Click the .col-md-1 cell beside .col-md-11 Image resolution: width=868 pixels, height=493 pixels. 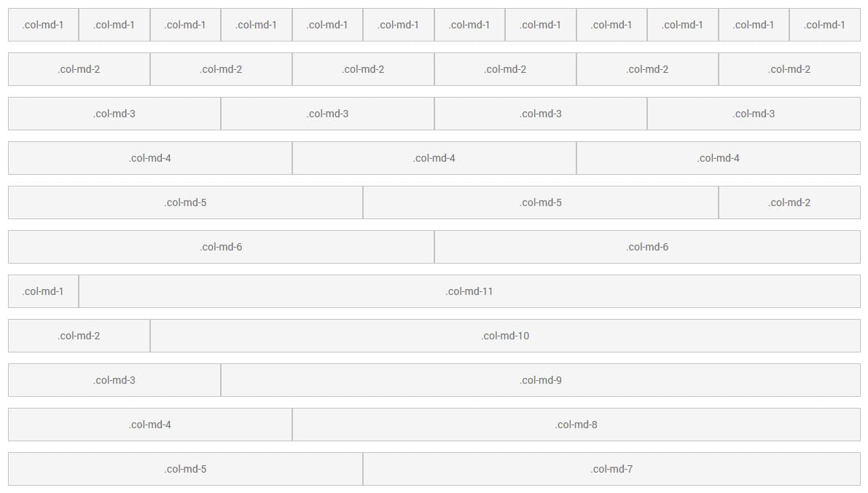43,291
